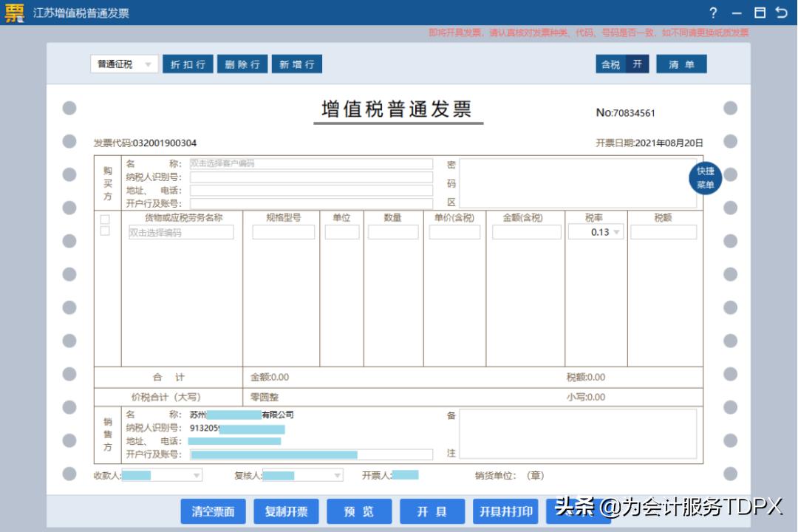Click 预览 to preview the invoice

click(359, 511)
